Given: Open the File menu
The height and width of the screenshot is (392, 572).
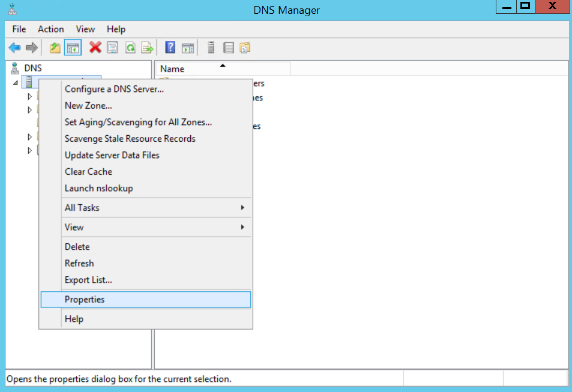Looking at the screenshot, I should pos(19,29).
